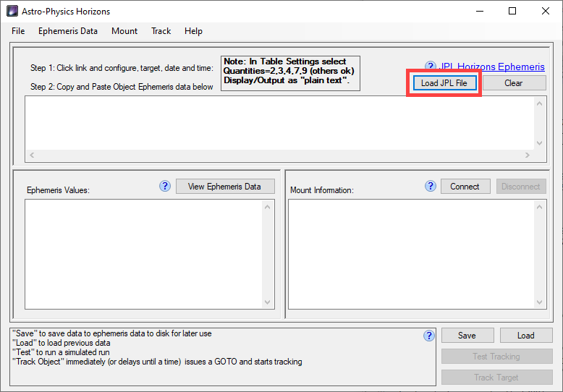Click up arrow in Mount Information scrollbar
563x392 pixels.
coord(539,207)
